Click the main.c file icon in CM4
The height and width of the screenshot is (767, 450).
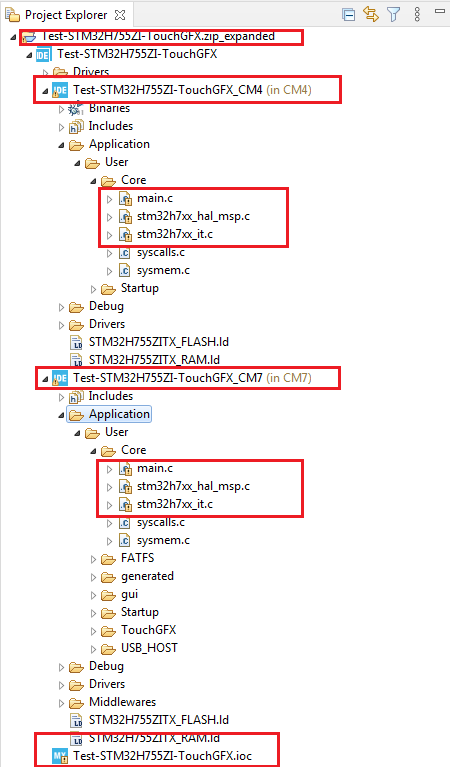pyautogui.click(x=125, y=199)
